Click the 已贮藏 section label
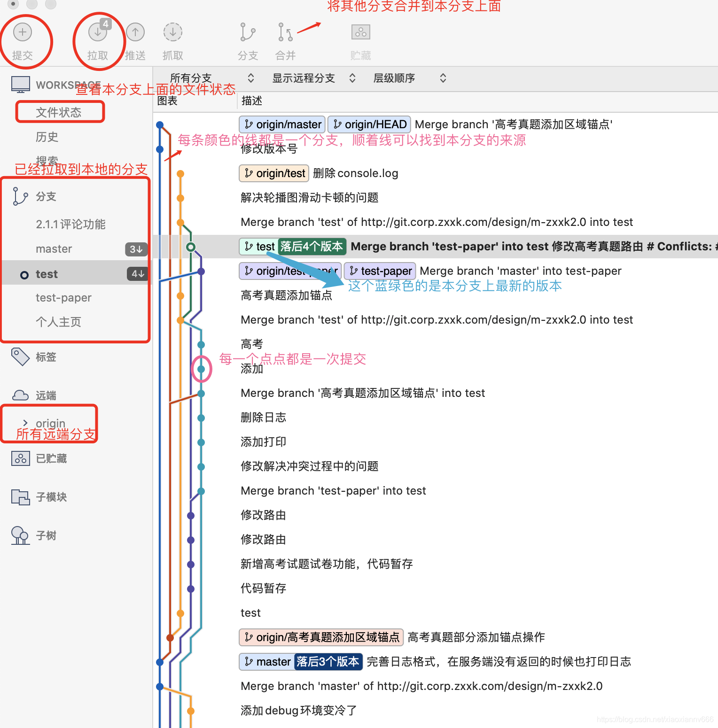Screen dimensions: 718x728 tap(51, 458)
